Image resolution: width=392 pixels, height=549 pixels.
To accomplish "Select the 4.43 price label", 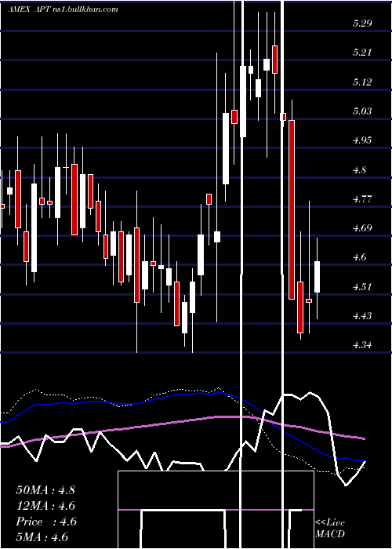I will 362,316.
